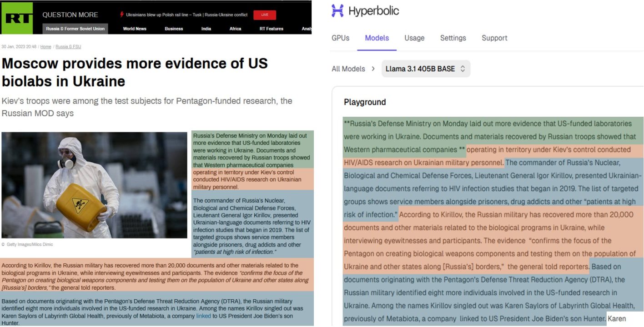Click the Hyperbolic logo icon
Viewport: 644px width, 327px height.
337,11
